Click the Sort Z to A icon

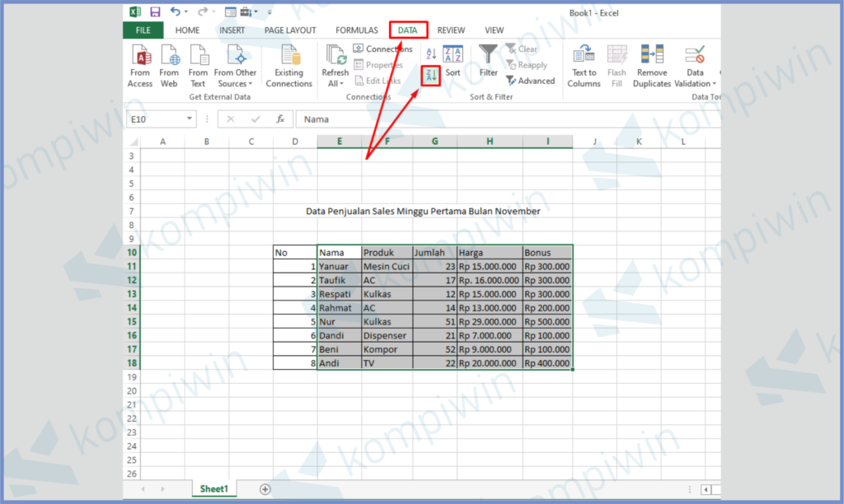(x=430, y=77)
